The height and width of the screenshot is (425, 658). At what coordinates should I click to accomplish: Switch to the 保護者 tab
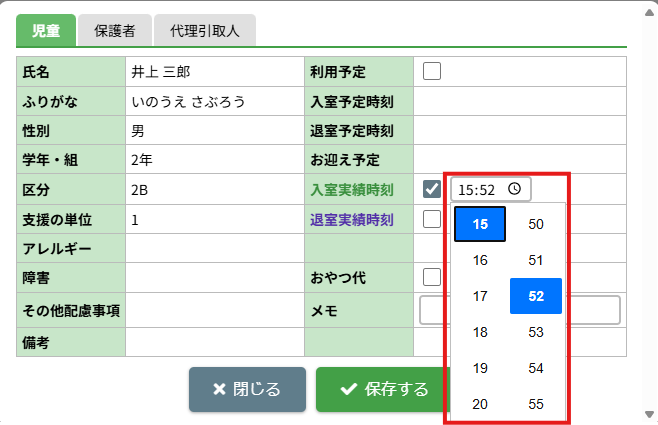pyautogui.click(x=115, y=31)
